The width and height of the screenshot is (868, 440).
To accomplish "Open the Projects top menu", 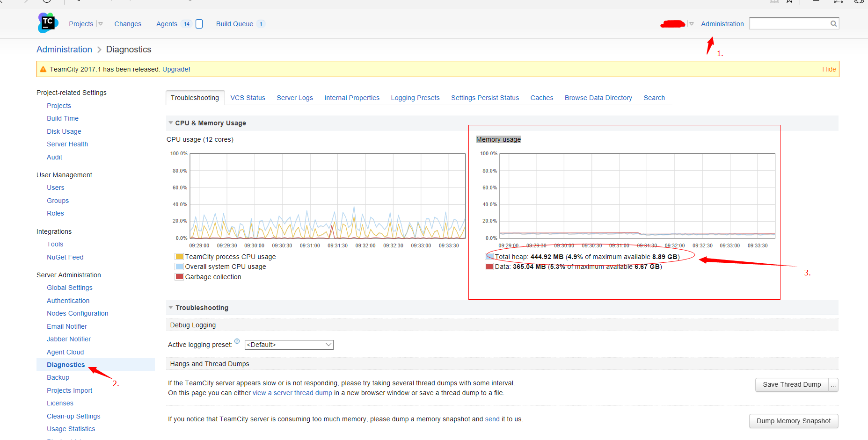I will click(x=81, y=24).
